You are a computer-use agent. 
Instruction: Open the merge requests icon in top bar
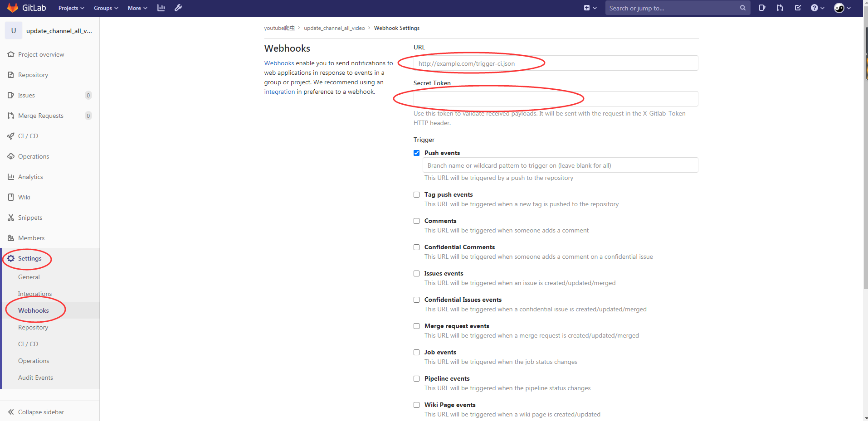(x=780, y=8)
